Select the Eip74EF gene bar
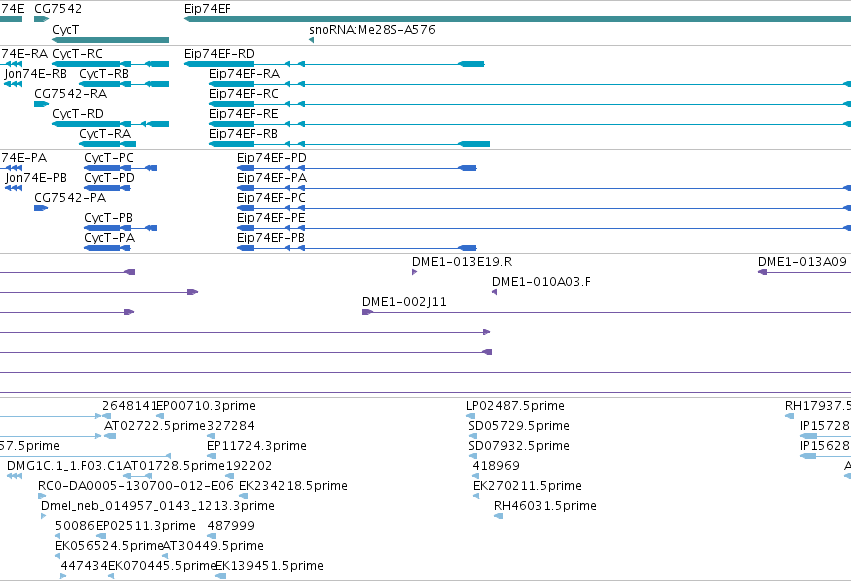Viewport: 851px width, 581px height. [x=517, y=19]
